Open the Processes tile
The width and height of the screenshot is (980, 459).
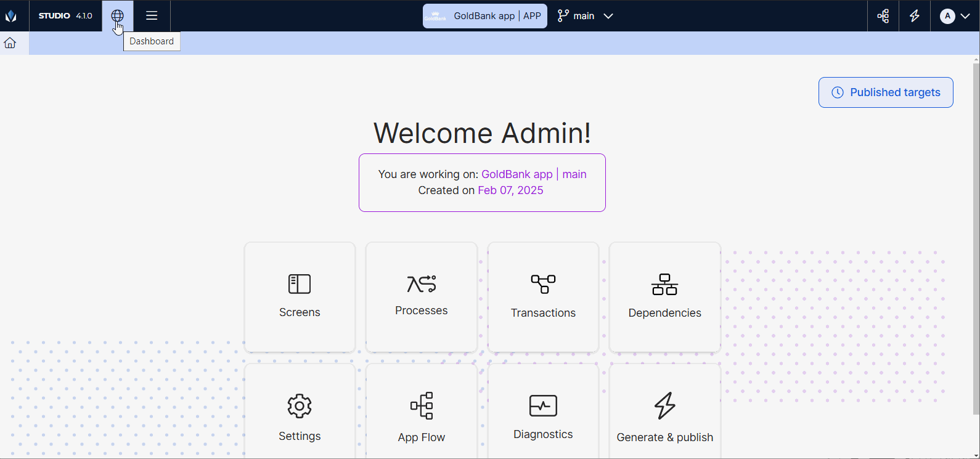(422, 297)
